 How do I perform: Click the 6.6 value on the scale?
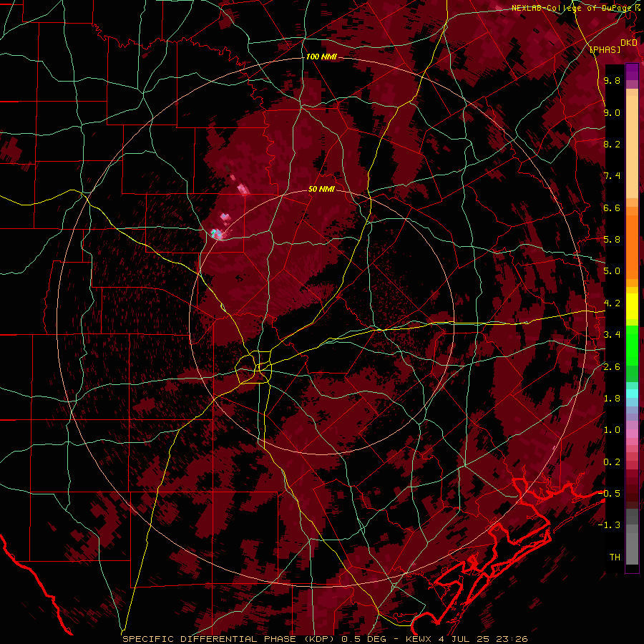[612, 208]
